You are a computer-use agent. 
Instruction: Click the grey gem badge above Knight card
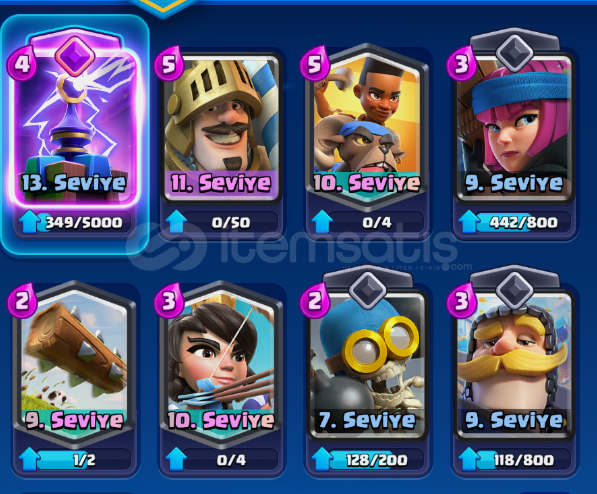pos(515,289)
